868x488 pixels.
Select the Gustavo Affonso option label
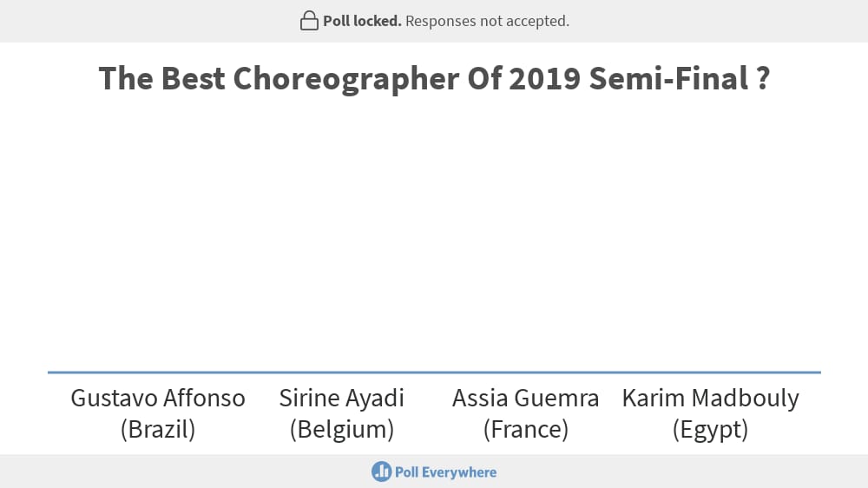(x=158, y=399)
